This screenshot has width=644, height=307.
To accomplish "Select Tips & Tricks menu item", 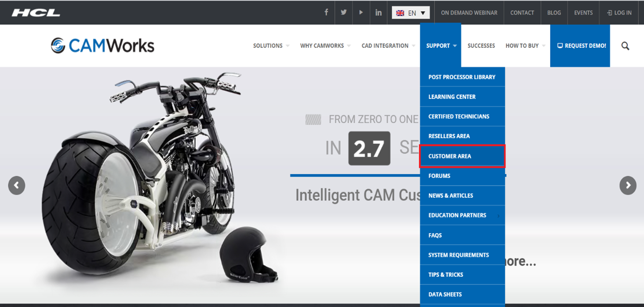I will coord(463,274).
